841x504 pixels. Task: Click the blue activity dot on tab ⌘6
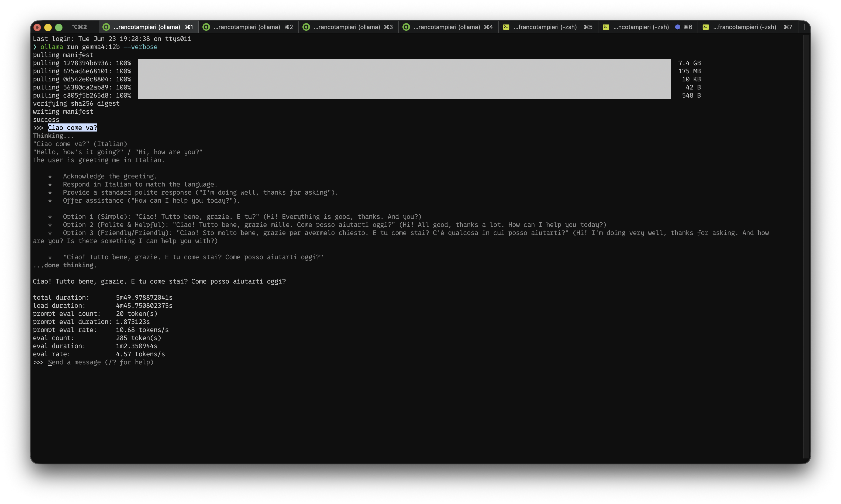pos(677,27)
